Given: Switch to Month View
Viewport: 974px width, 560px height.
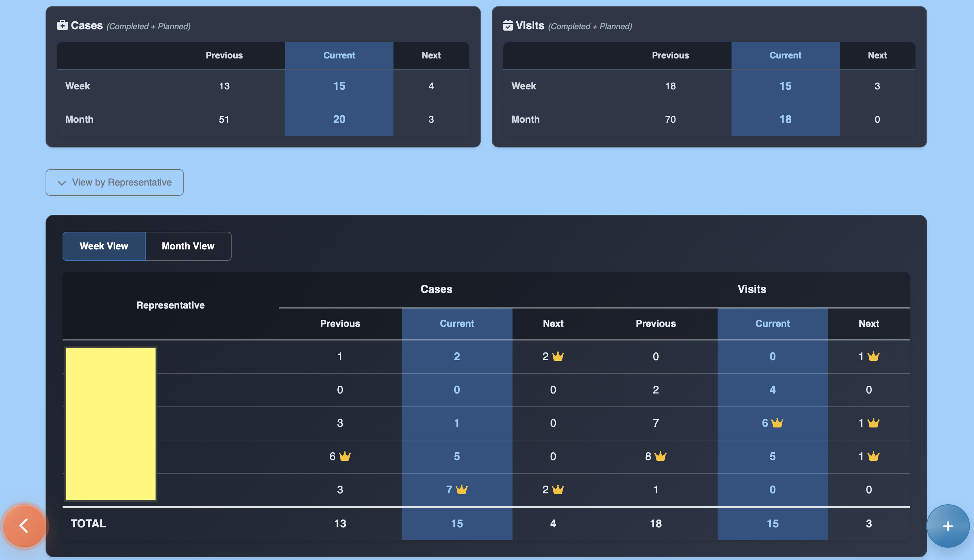Looking at the screenshot, I should [188, 246].
